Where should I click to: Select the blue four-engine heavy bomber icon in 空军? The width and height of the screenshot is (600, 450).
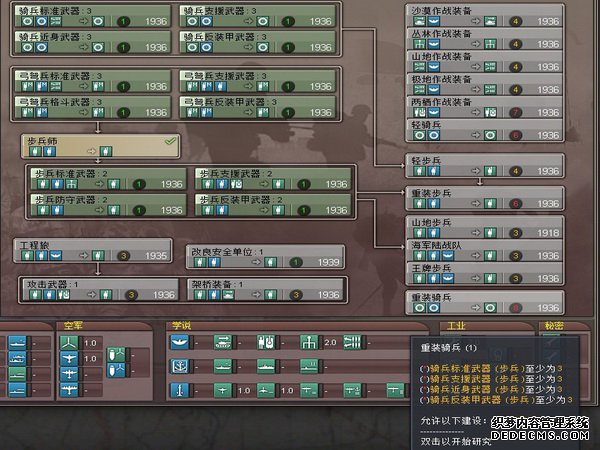(69, 390)
